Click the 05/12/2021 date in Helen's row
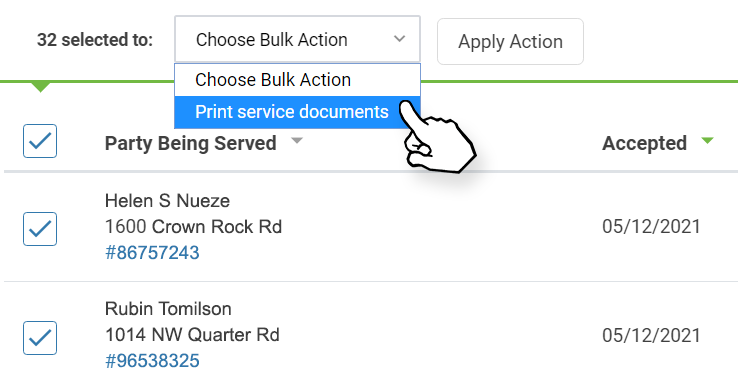Viewport: 738px width, 389px height. coord(651,227)
